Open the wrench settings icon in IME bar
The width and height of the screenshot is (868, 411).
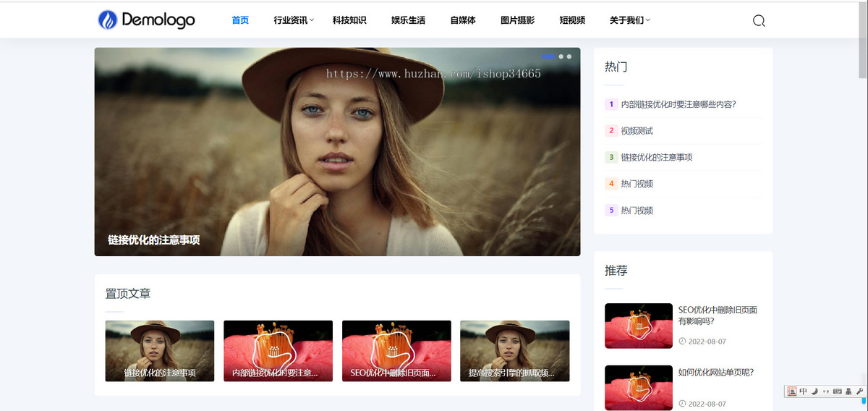click(859, 391)
